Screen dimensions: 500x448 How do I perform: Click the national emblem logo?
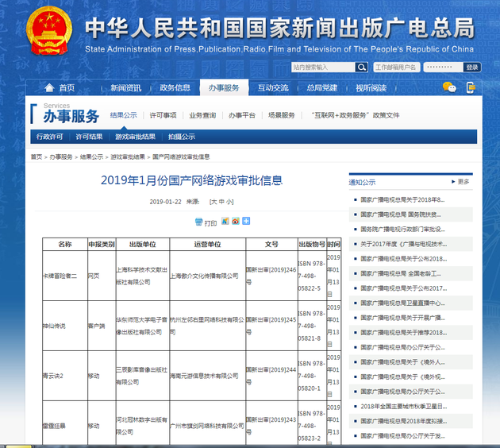[48, 31]
